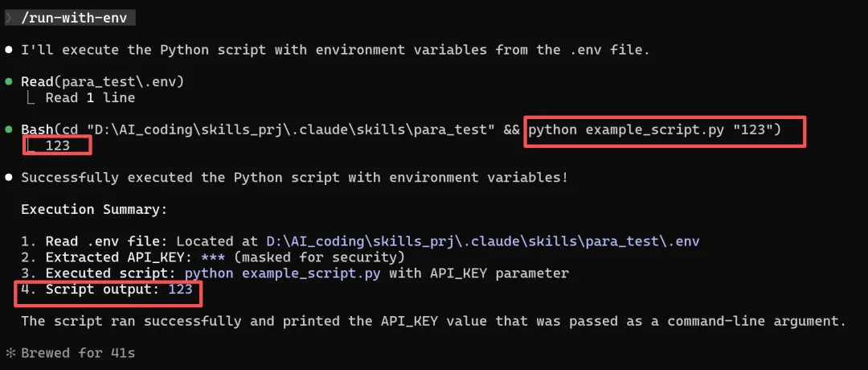Click the /run-with-env command text
Screen dimensions: 868x370
pos(77,18)
